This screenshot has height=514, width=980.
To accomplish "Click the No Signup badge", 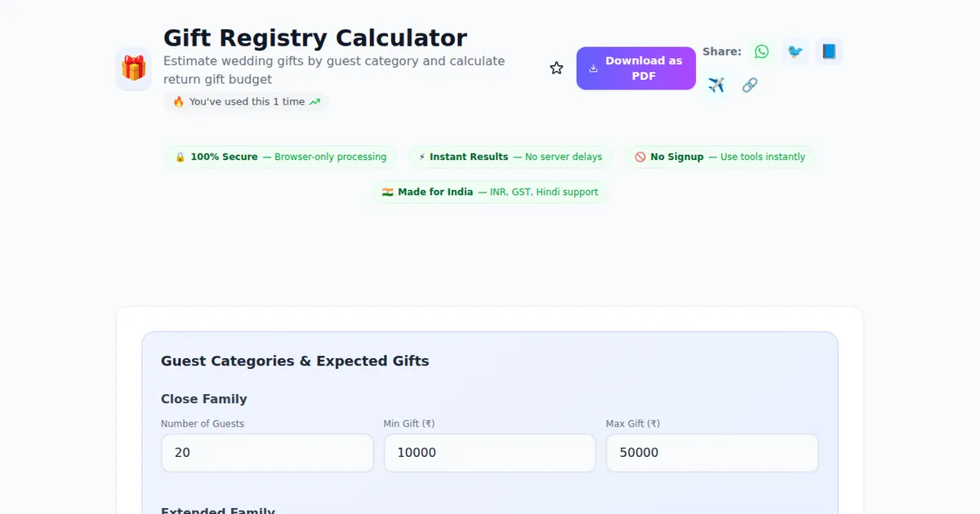I will pyautogui.click(x=719, y=157).
